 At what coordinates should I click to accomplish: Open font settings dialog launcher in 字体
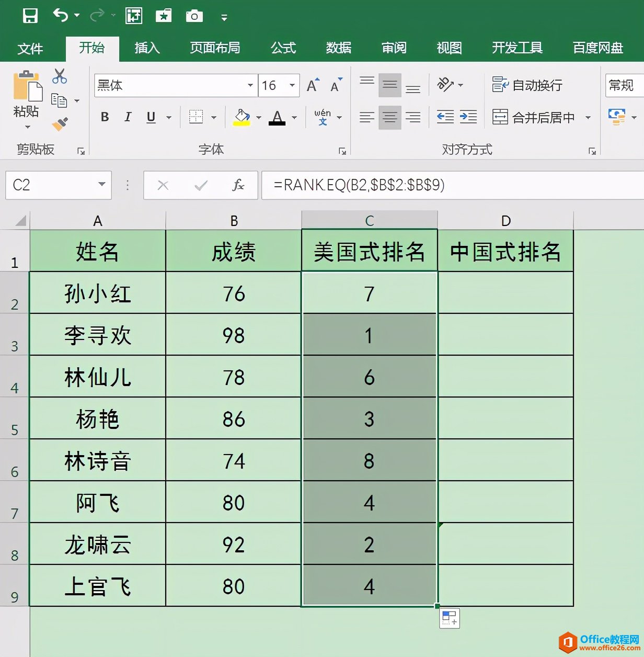coord(342,151)
